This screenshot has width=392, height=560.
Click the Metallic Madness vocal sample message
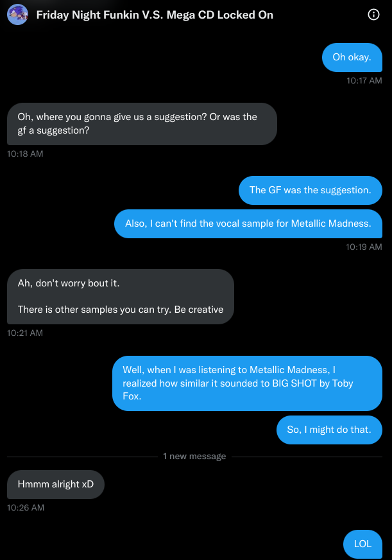[x=248, y=223]
